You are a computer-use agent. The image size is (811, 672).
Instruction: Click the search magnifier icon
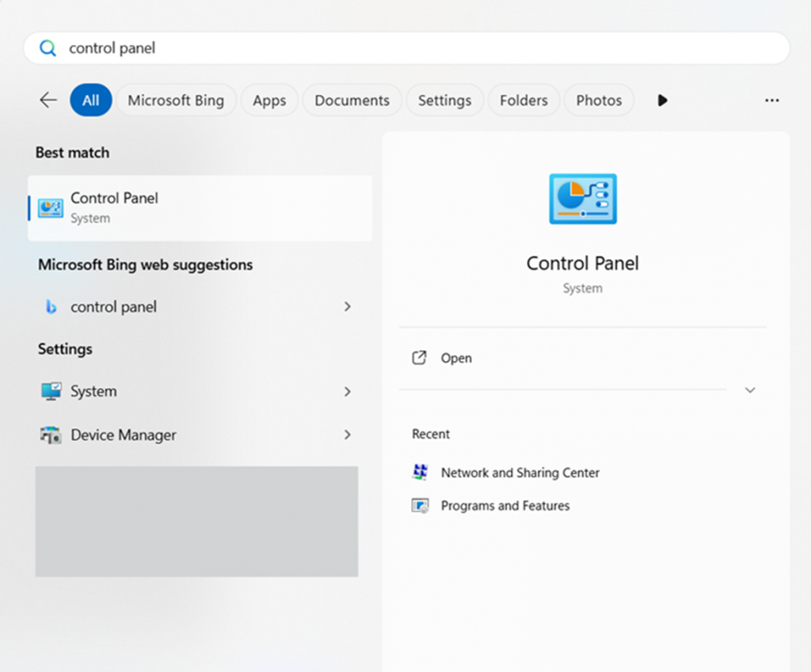tap(48, 48)
